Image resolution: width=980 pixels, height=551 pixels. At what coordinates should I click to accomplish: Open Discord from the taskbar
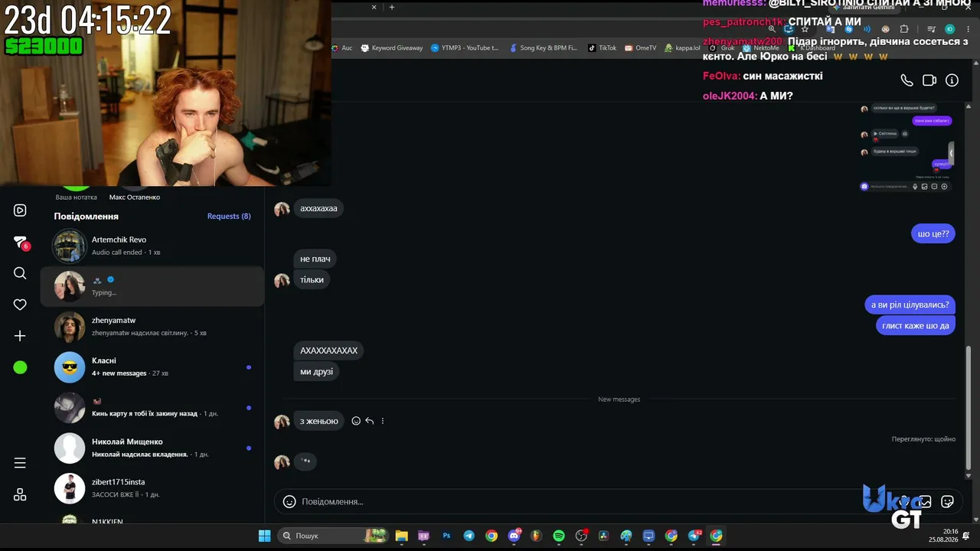514,536
